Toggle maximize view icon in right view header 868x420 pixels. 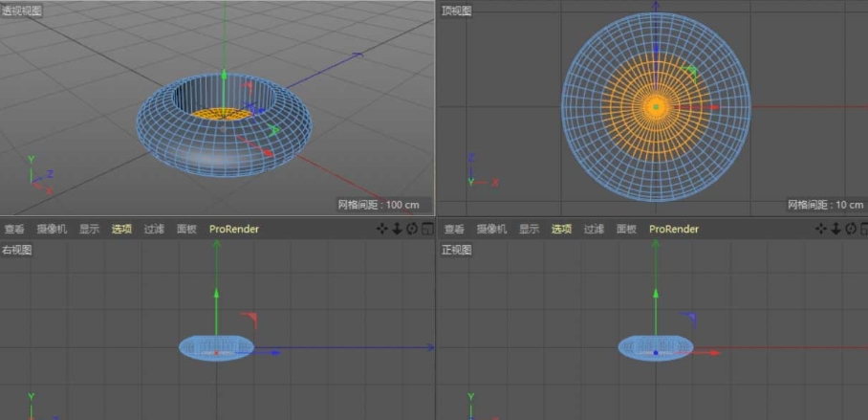tap(426, 229)
